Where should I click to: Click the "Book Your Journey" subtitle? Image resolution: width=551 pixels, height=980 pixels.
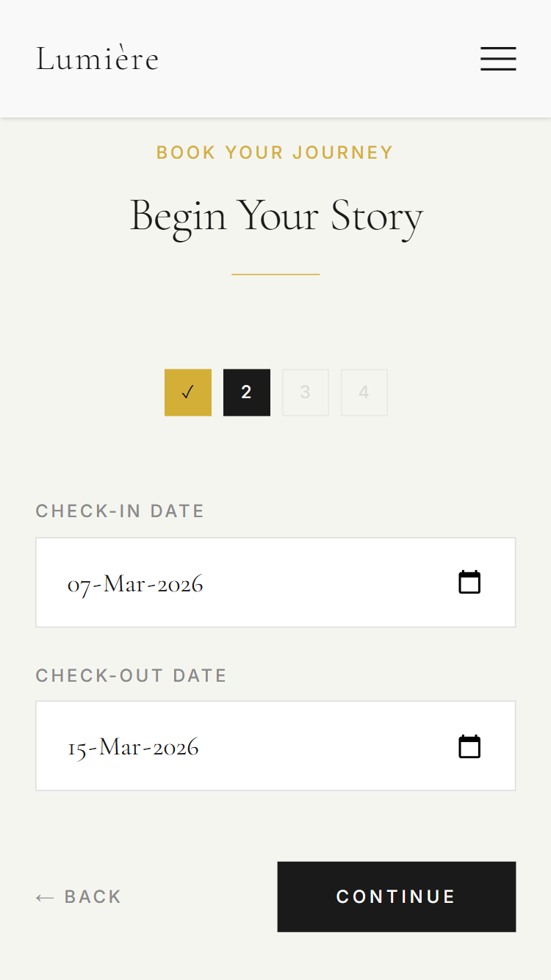(x=275, y=153)
